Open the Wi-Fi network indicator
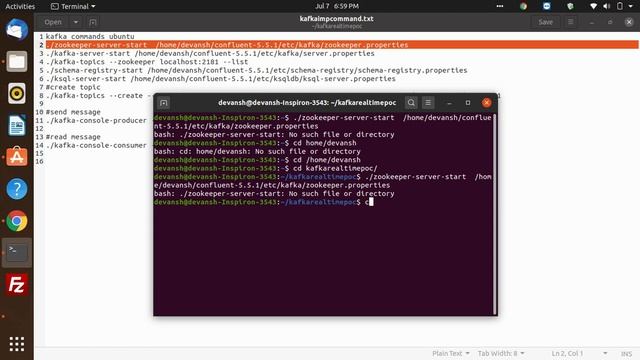The width and height of the screenshot is (640, 360). 593,6
